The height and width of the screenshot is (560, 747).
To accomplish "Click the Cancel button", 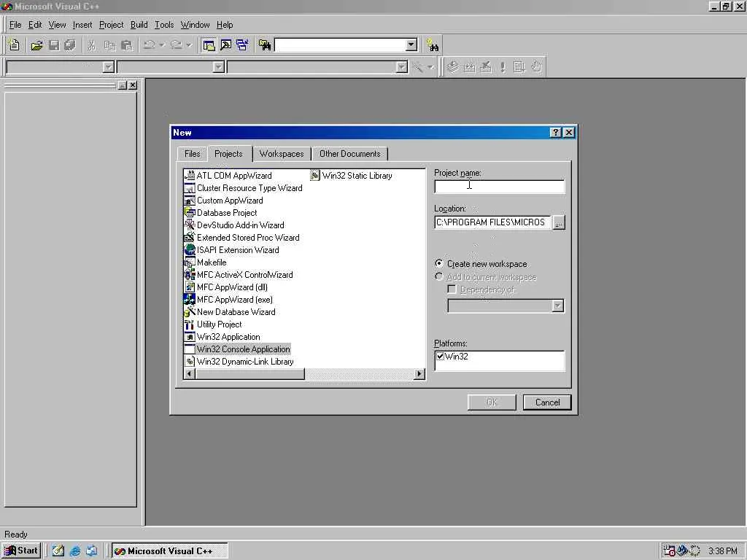I will click(547, 402).
